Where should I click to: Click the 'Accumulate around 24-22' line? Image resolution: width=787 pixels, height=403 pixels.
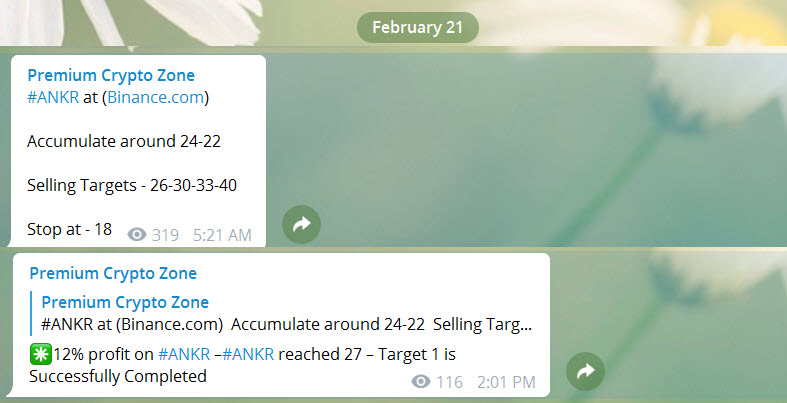[x=124, y=141]
